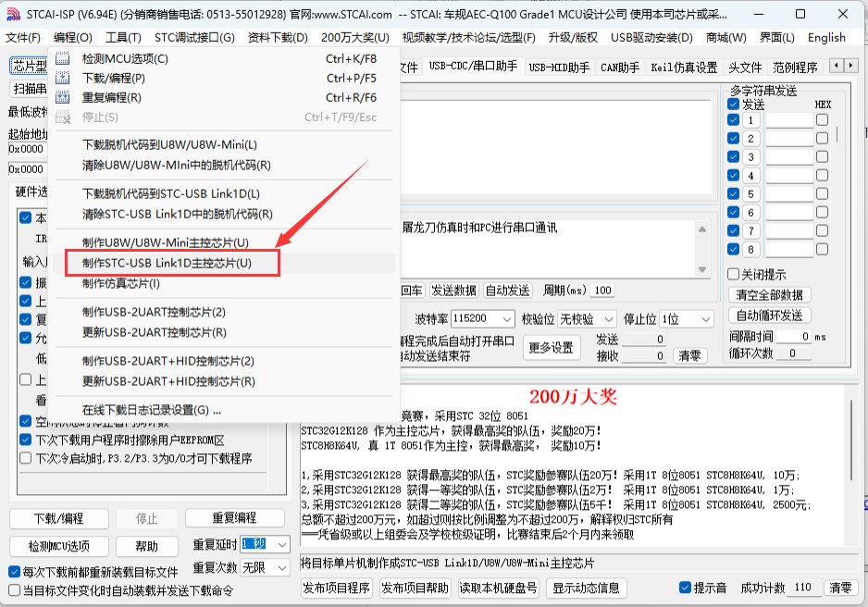Viewport: 868px width, 607px height.
Task: Select 下载/编程(P) menu entry
Action: 224,78
